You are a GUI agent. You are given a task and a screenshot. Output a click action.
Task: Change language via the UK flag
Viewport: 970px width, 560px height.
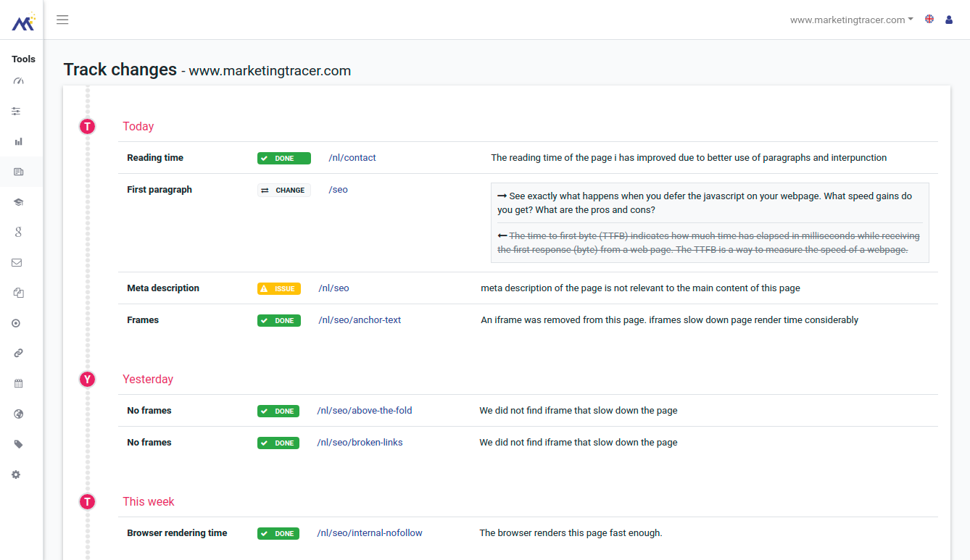(x=929, y=20)
